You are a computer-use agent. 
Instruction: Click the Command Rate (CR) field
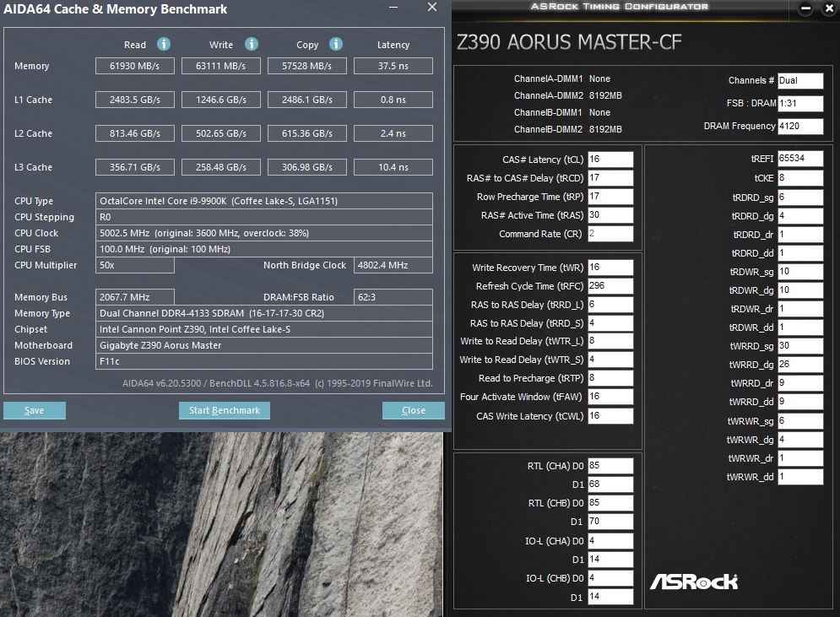(x=610, y=234)
